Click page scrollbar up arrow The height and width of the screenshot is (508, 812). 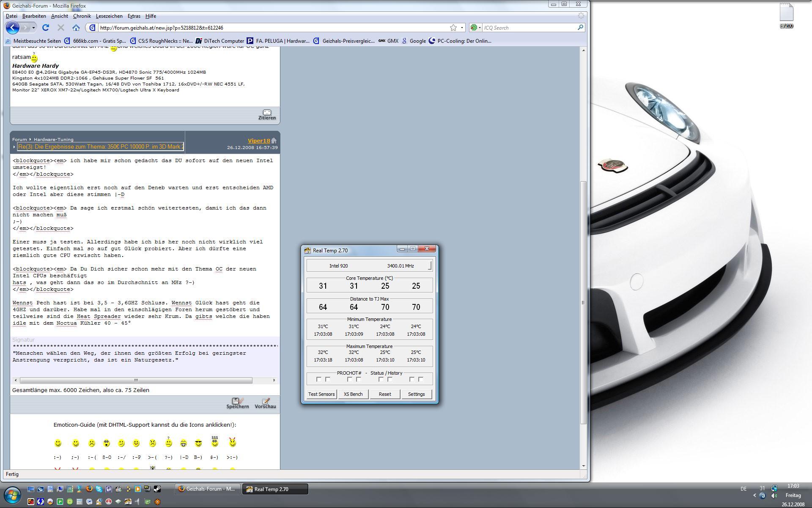coord(584,50)
